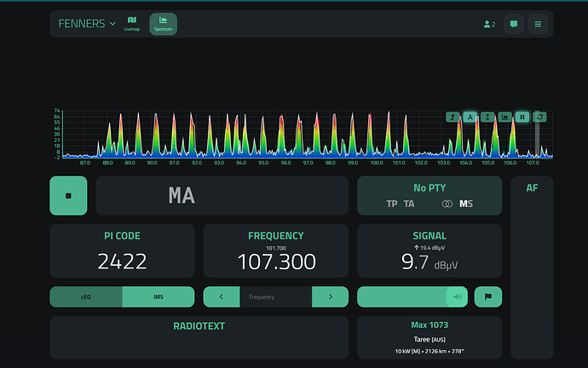Image resolution: width=588 pixels, height=368 pixels.
Task: Click the flag report button
Action: point(488,296)
